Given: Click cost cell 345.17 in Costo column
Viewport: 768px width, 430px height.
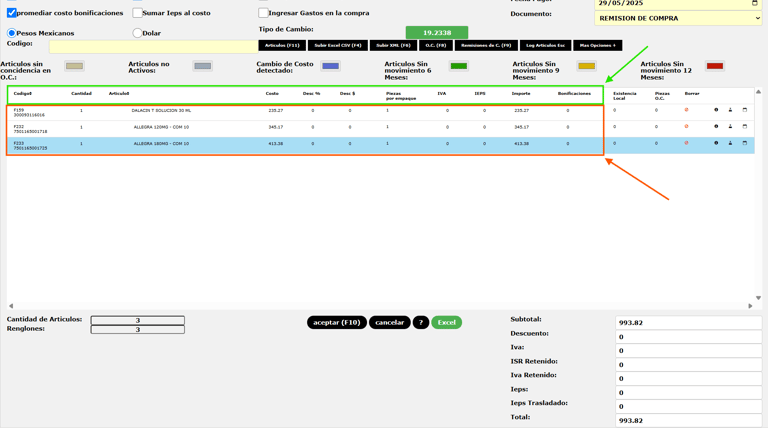Looking at the screenshot, I should (x=275, y=127).
